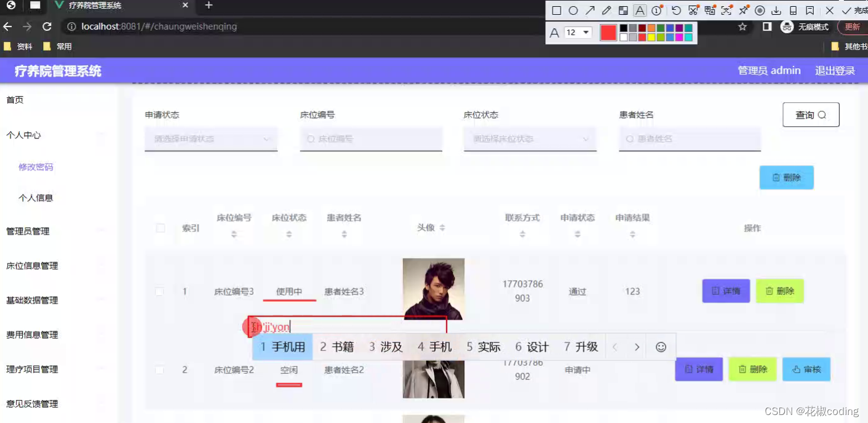Click the screen record icon

[760, 10]
